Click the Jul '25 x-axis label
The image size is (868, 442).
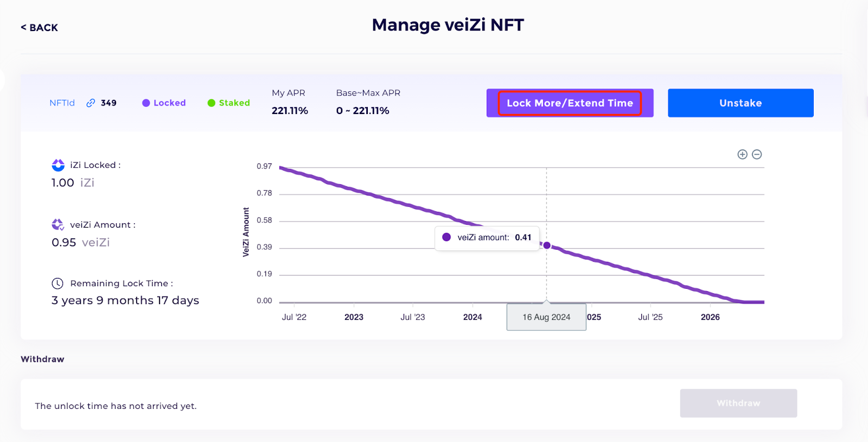(x=650, y=317)
